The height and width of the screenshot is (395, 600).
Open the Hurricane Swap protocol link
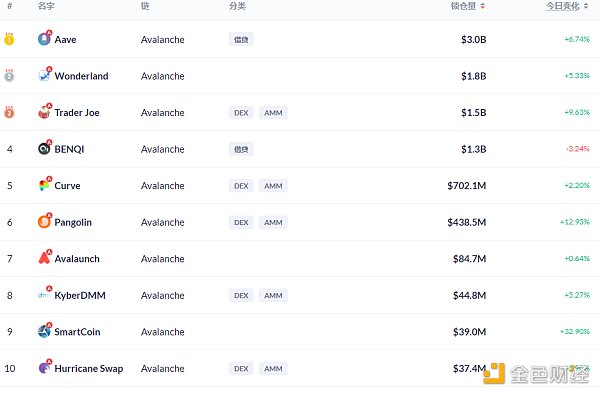(x=89, y=369)
